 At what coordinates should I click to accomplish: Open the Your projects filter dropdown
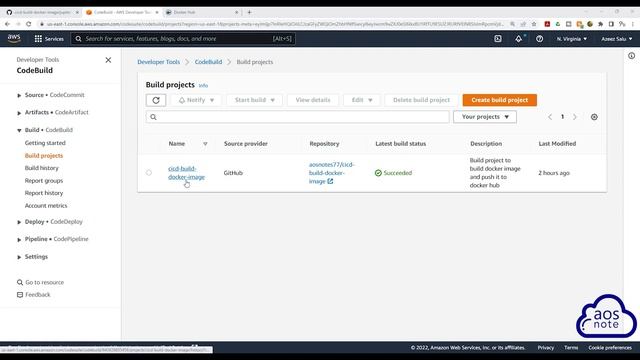pos(485,117)
